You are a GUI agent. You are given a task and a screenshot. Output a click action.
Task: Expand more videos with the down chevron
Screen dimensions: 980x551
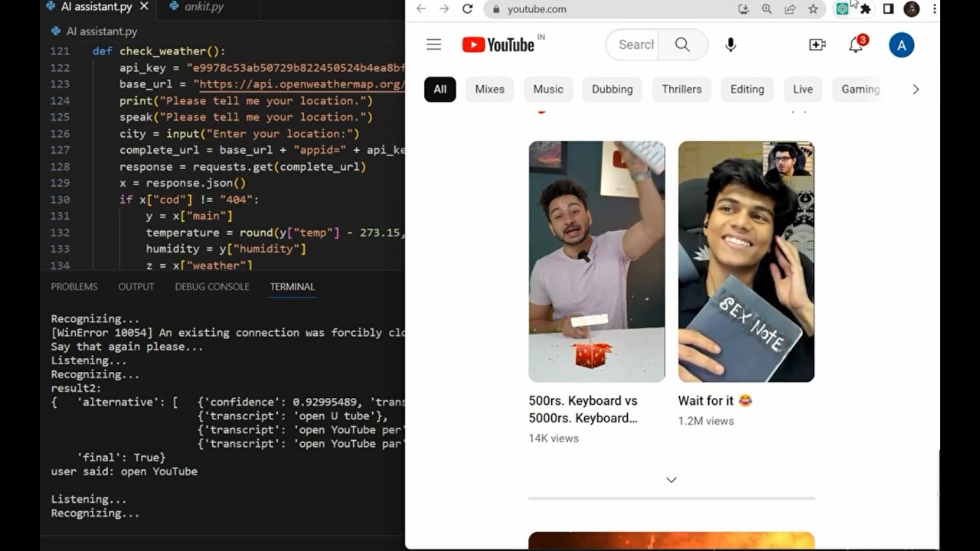click(x=671, y=479)
